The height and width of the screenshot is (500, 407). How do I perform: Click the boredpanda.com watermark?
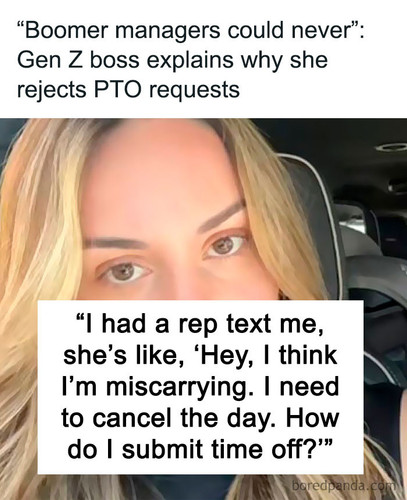[x=345, y=486]
